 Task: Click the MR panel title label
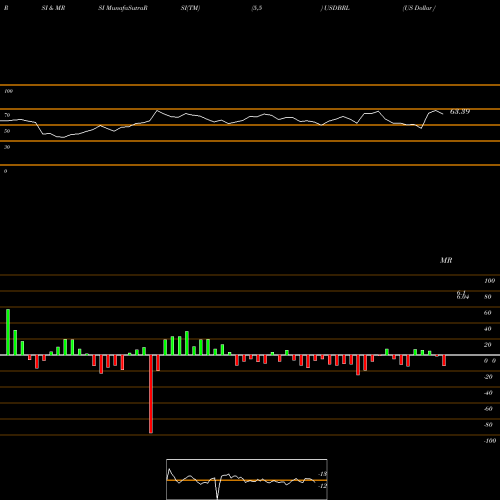446,260
